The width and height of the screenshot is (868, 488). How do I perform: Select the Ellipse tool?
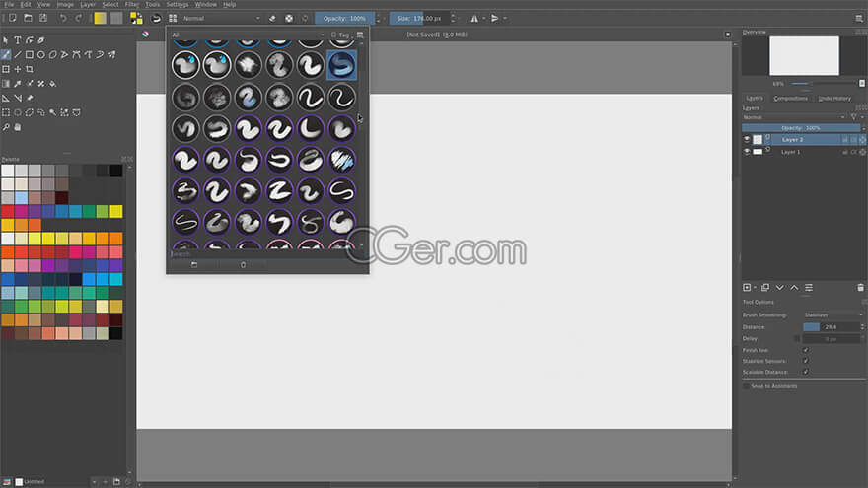click(41, 55)
